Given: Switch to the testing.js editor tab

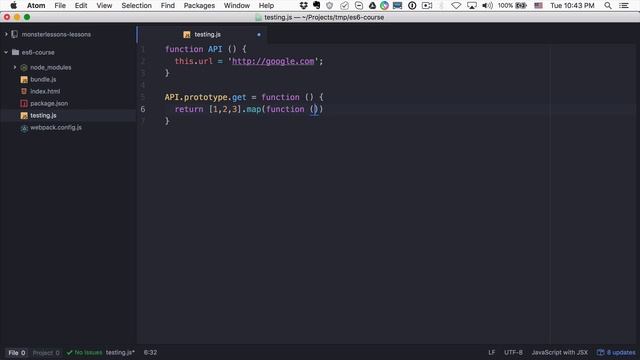Looking at the screenshot, I should click(203, 35).
